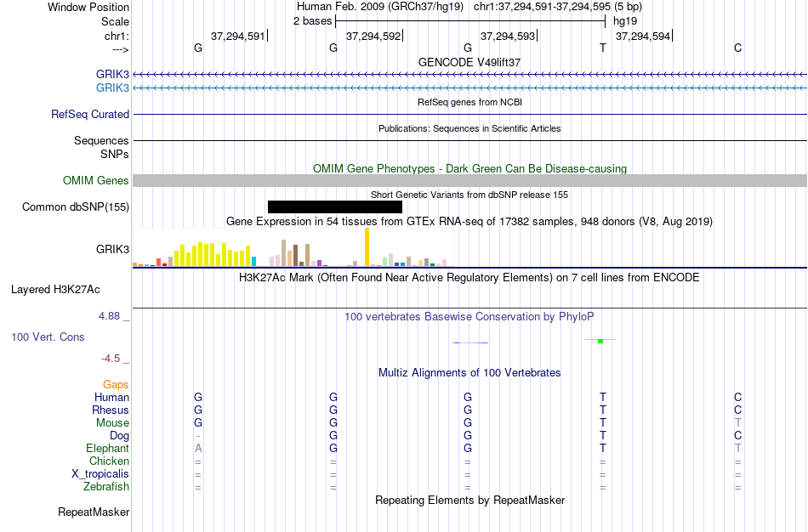The width and height of the screenshot is (808, 532).
Task: Click the Elephant A base in alignment
Action: tap(198, 449)
